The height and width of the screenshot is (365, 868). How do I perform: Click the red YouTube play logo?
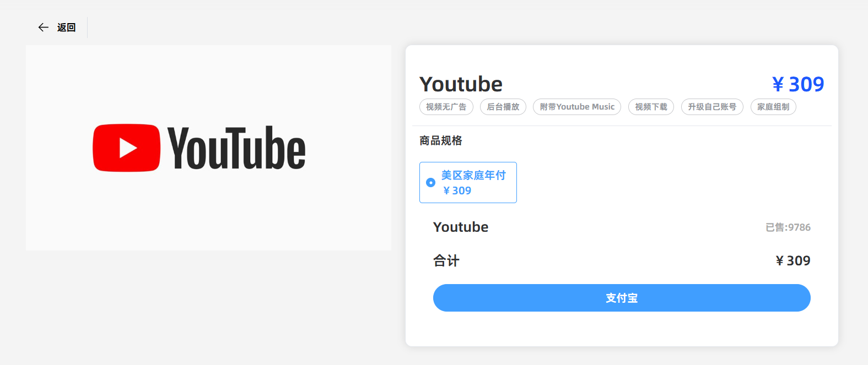[x=127, y=148]
